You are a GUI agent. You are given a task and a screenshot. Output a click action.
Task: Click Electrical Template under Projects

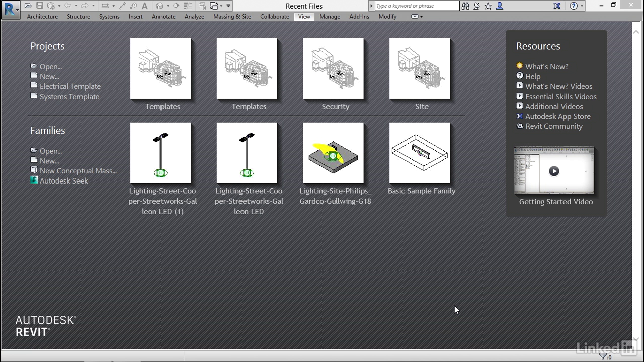(x=70, y=86)
